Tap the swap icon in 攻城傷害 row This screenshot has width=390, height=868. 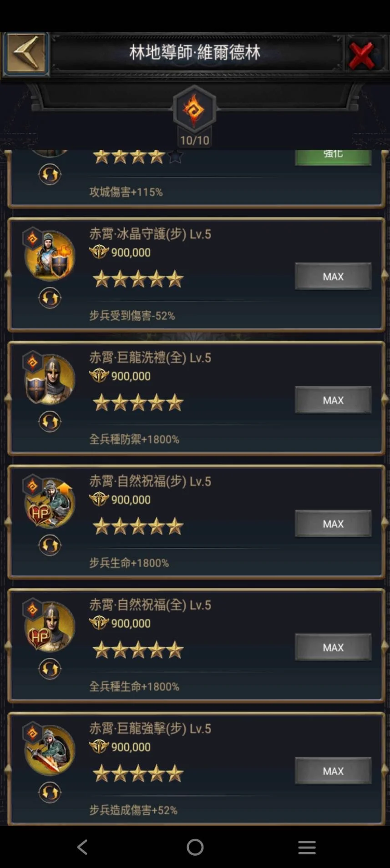point(50,174)
